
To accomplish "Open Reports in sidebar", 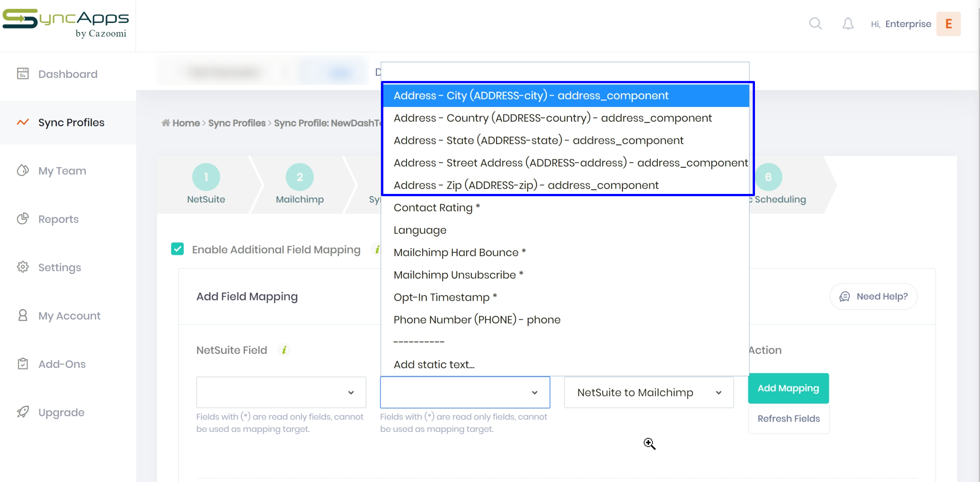I will click(x=68, y=219).
